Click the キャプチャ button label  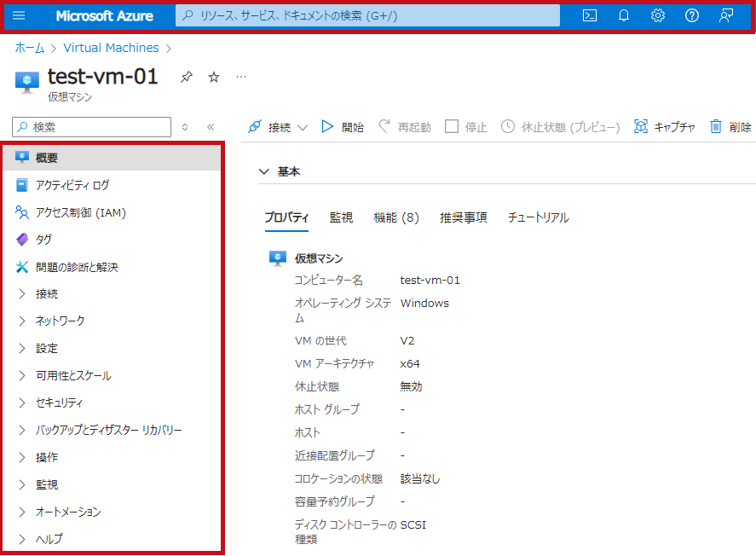(674, 127)
